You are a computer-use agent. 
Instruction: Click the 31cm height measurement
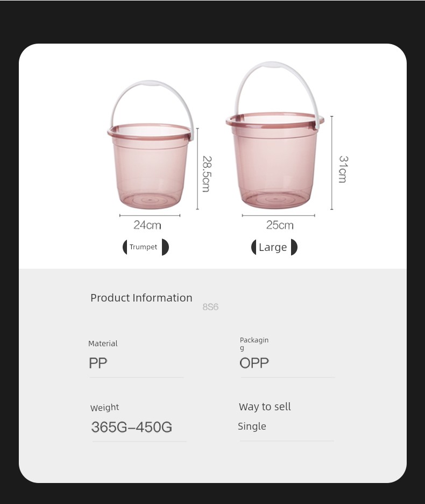(343, 169)
